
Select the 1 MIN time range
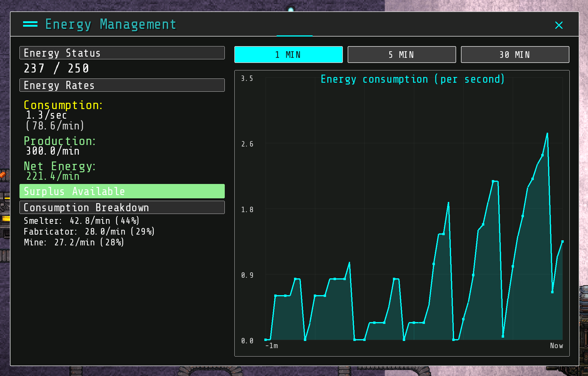[x=288, y=55]
